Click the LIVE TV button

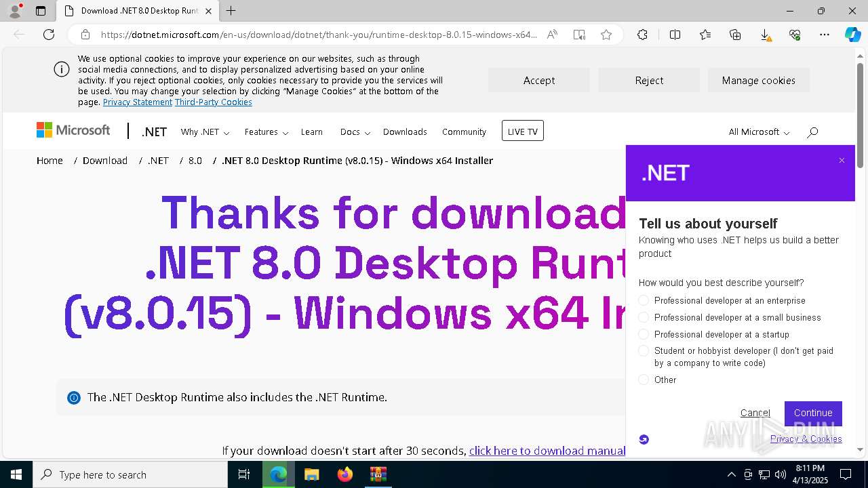[x=523, y=131]
